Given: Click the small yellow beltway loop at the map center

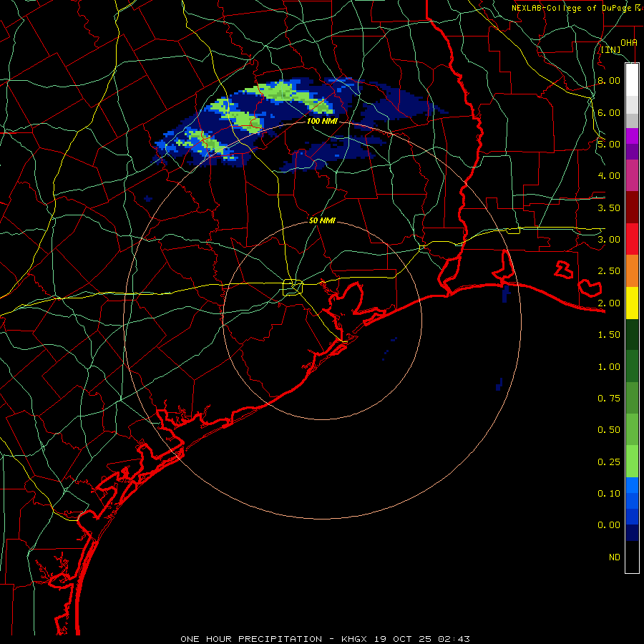Looking at the screenshot, I should tap(293, 287).
